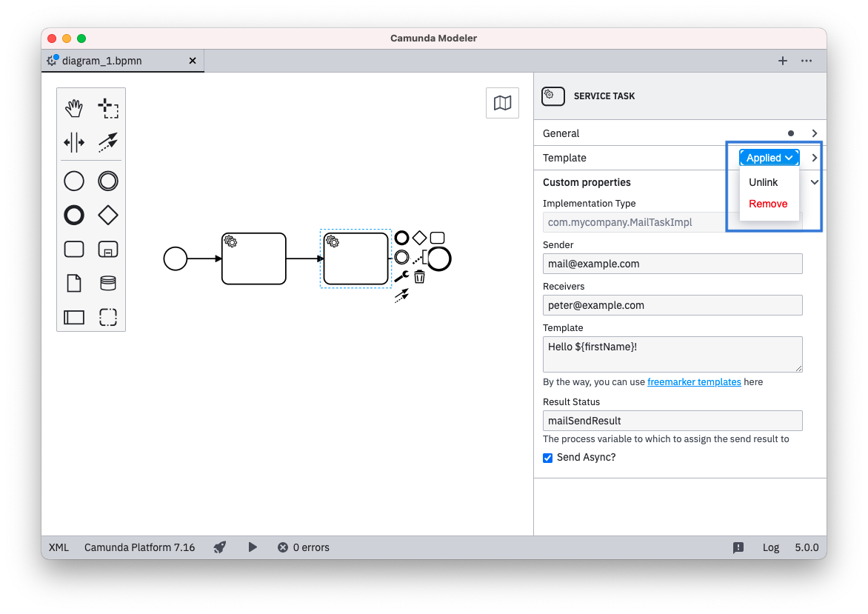Uncheck the Send Async checkbox
This screenshot has width=868, height=614.
tap(548, 458)
